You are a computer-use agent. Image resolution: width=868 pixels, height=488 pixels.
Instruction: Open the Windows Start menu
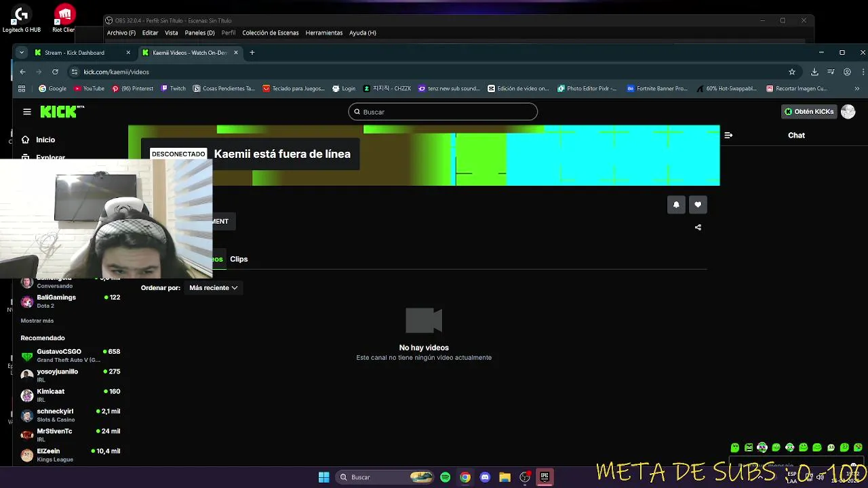(323, 477)
